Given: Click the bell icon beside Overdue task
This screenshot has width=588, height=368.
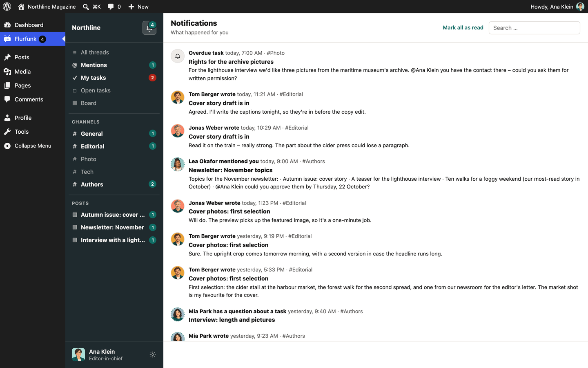Looking at the screenshot, I should point(178,56).
